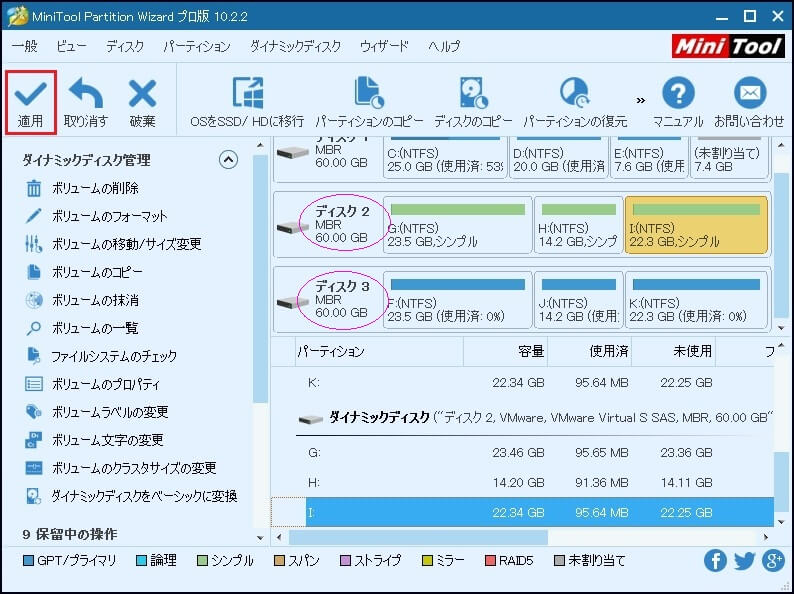Click the お問い合わせ mail icon
The height and width of the screenshot is (594, 794).
coord(749,92)
